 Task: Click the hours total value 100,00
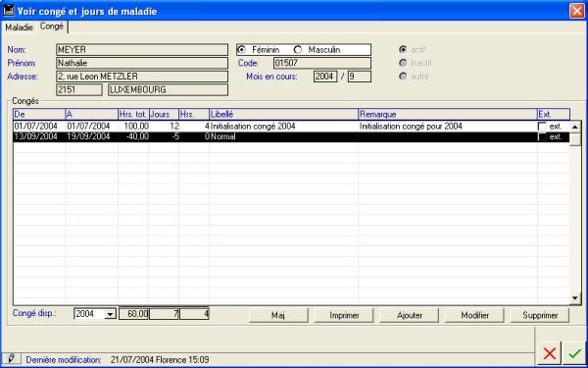[136, 127]
